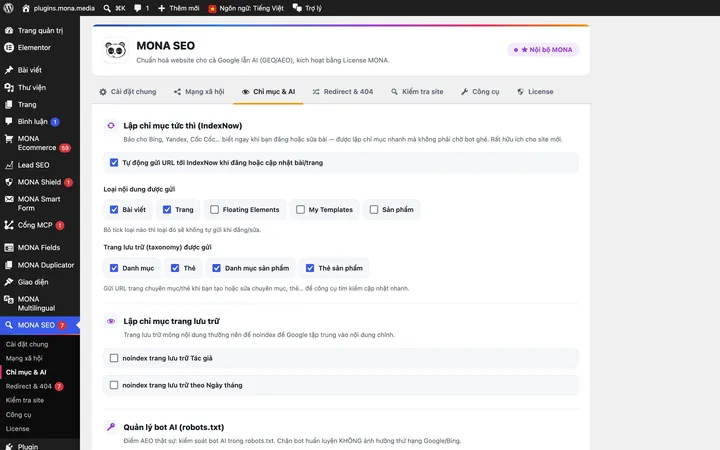
Task: Enable noindex for Tác giả archive
Action: (114, 358)
